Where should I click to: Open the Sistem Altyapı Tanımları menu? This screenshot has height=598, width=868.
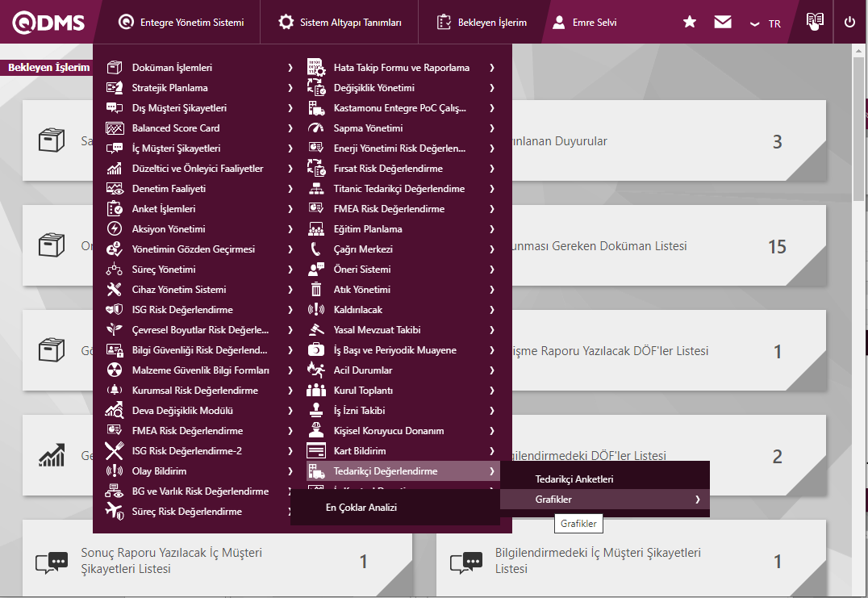click(340, 23)
